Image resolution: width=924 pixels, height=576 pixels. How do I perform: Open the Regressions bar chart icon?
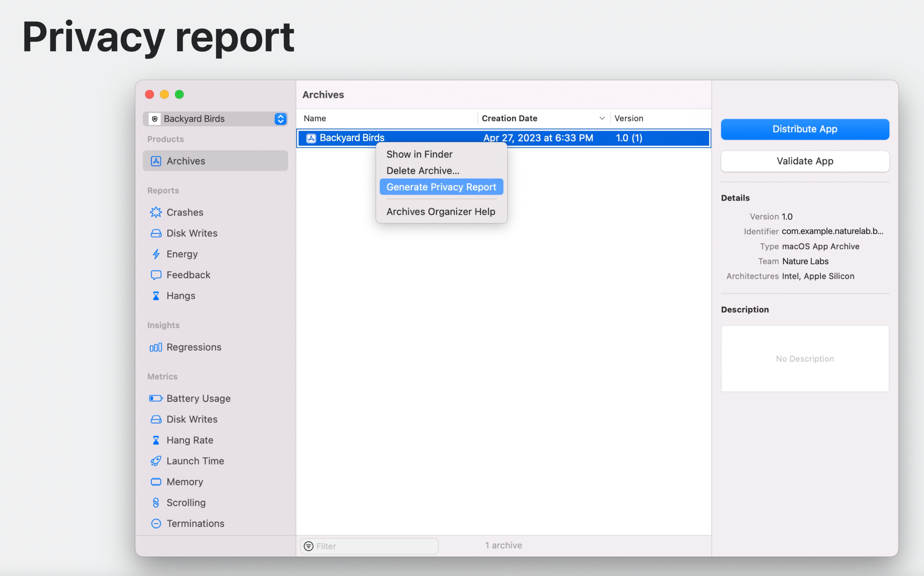click(x=156, y=347)
